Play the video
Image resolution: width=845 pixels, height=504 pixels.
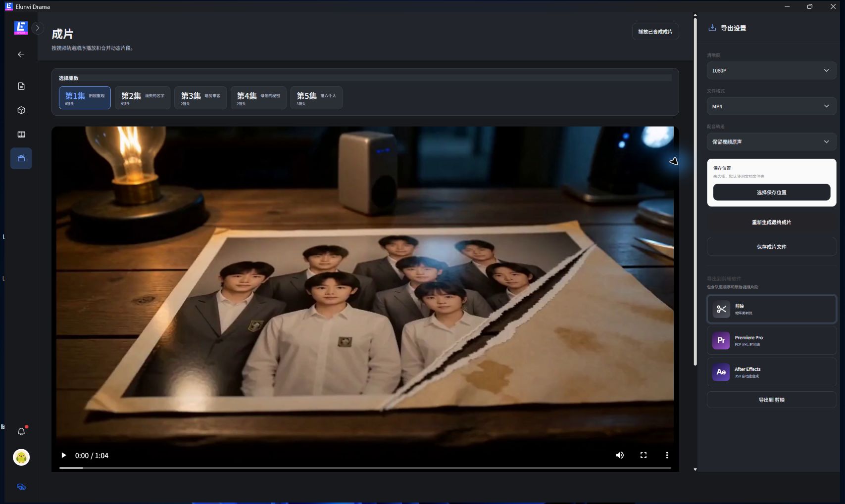64,455
